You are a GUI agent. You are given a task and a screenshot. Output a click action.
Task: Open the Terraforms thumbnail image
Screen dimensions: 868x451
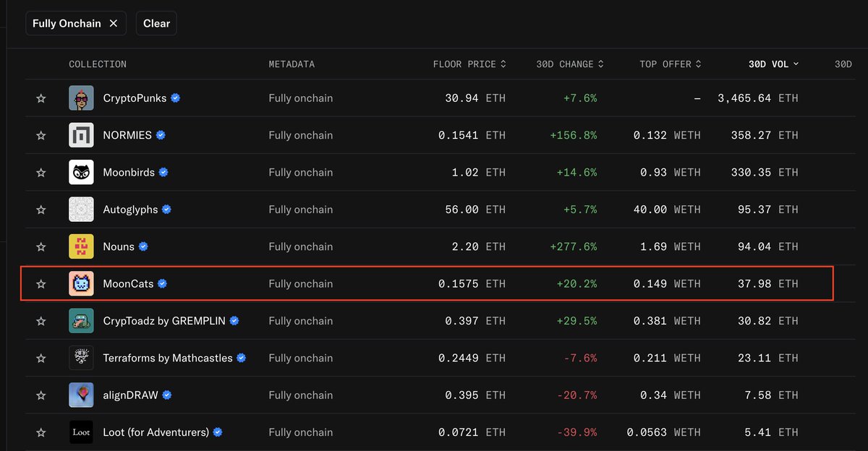(81, 358)
